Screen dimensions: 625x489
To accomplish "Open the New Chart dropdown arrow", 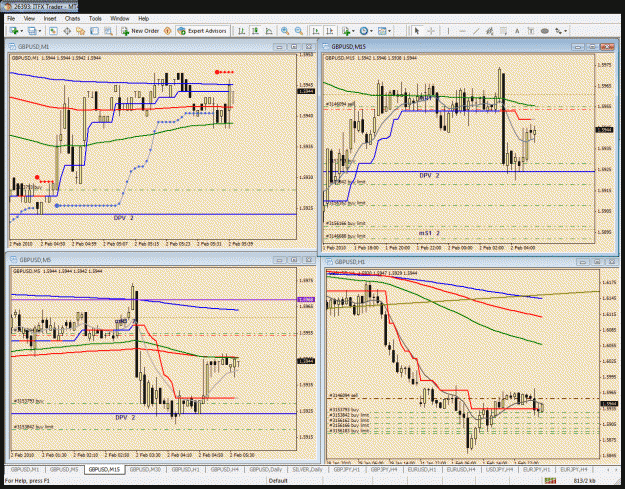I will click(x=21, y=31).
